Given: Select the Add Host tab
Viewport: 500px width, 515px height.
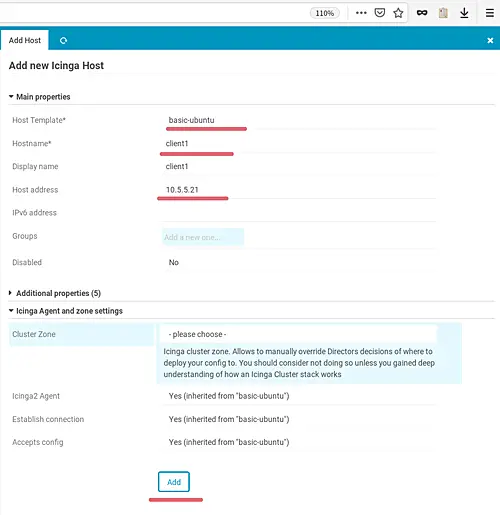Looking at the screenshot, I should pyautogui.click(x=25, y=40).
